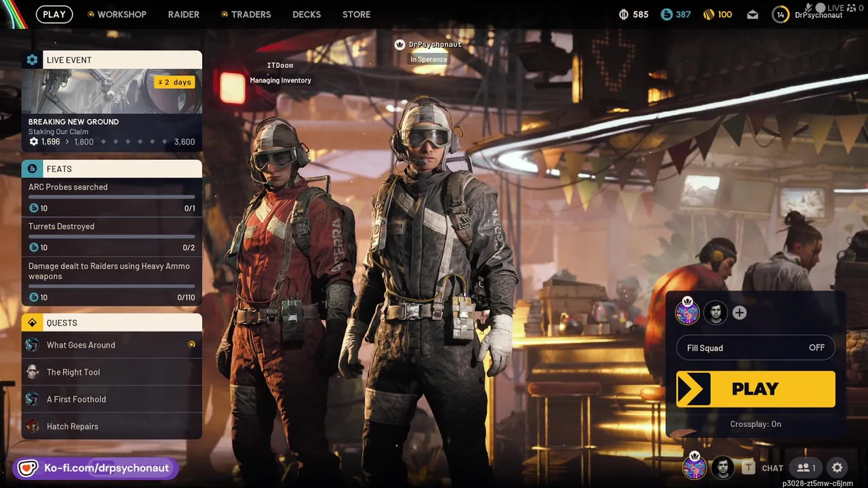
Task: Click the second squad member avatar in panel
Action: tap(715, 312)
